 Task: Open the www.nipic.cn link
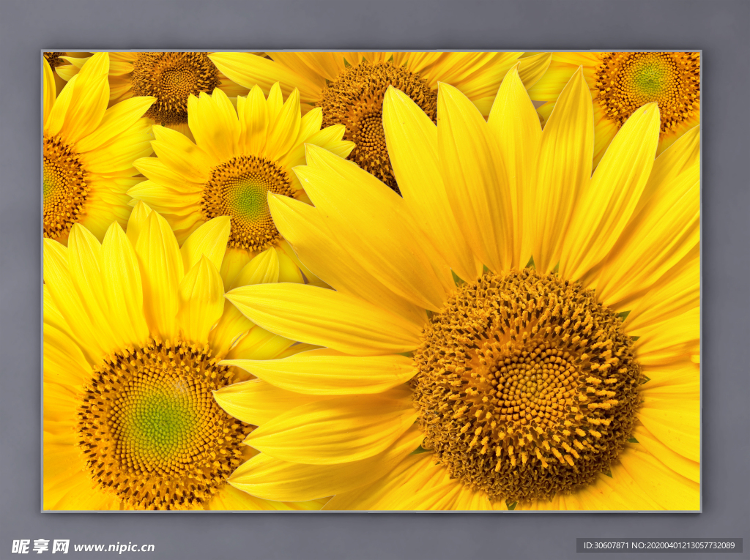pyautogui.click(x=114, y=548)
